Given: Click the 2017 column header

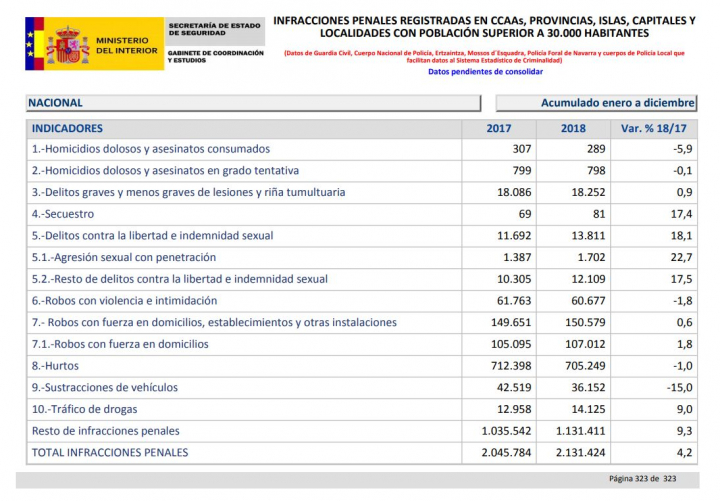Looking at the screenshot, I should (x=498, y=129).
